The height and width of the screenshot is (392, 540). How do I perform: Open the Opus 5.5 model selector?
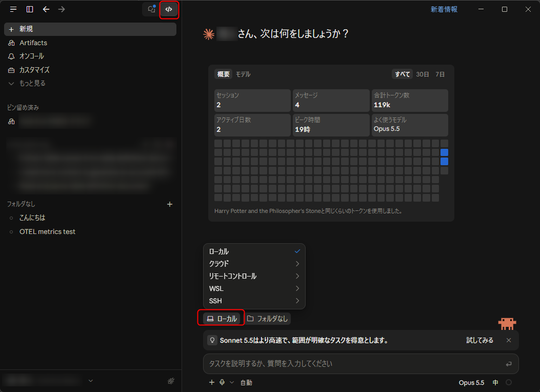coord(471,383)
